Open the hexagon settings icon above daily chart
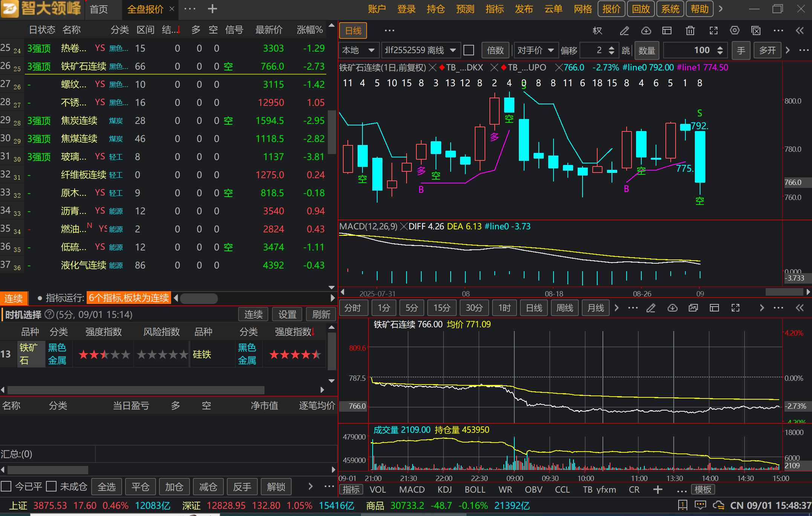Screen dimensions: 812x516 coord(734,31)
